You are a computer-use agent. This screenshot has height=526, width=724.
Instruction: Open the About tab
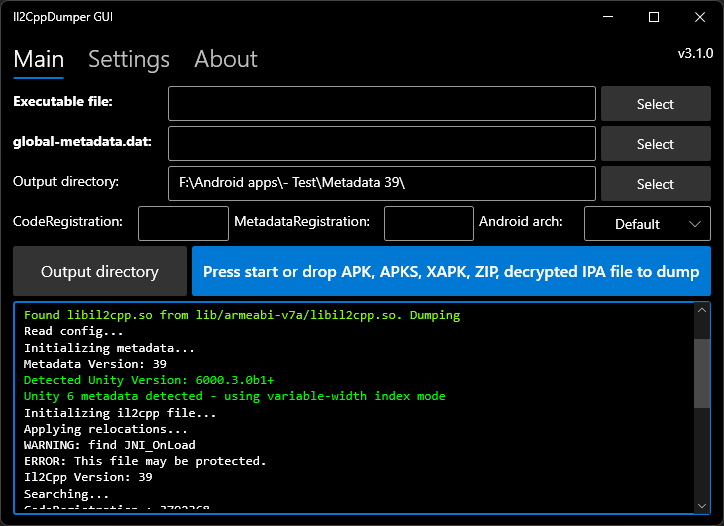(226, 59)
